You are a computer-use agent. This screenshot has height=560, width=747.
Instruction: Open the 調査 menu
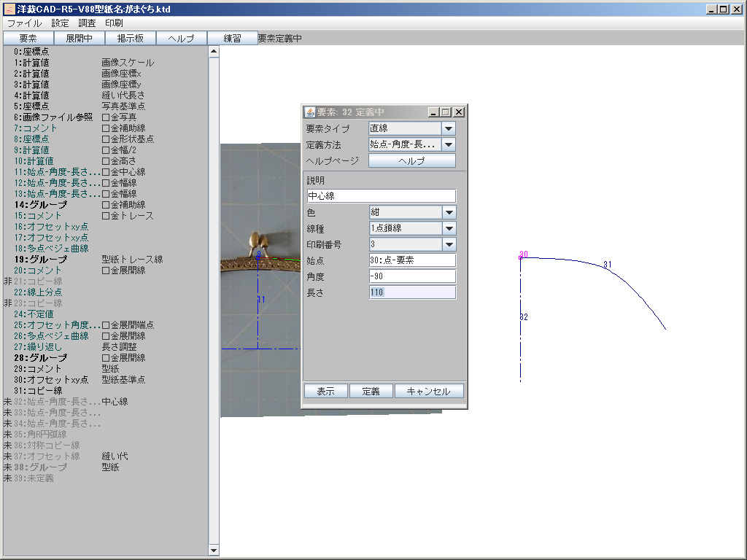point(88,23)
